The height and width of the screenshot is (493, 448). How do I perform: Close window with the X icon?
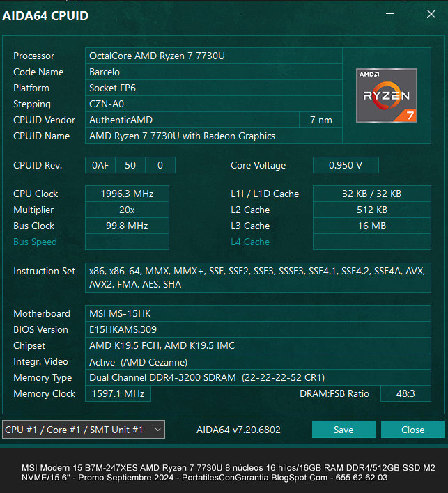tap(431, 14)
